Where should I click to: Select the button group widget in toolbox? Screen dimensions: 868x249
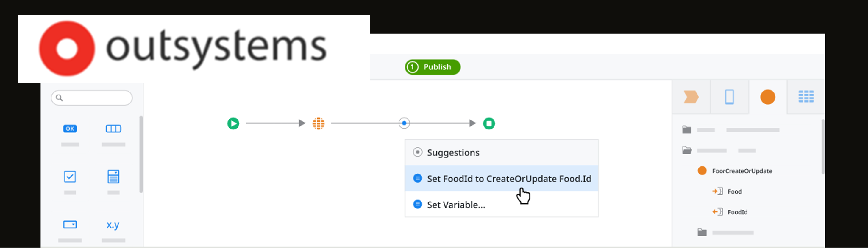point(113,129)
